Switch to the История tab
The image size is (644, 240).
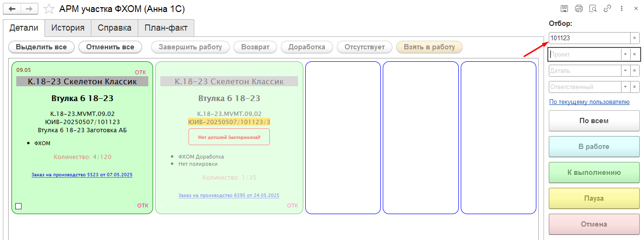[68, 28]
